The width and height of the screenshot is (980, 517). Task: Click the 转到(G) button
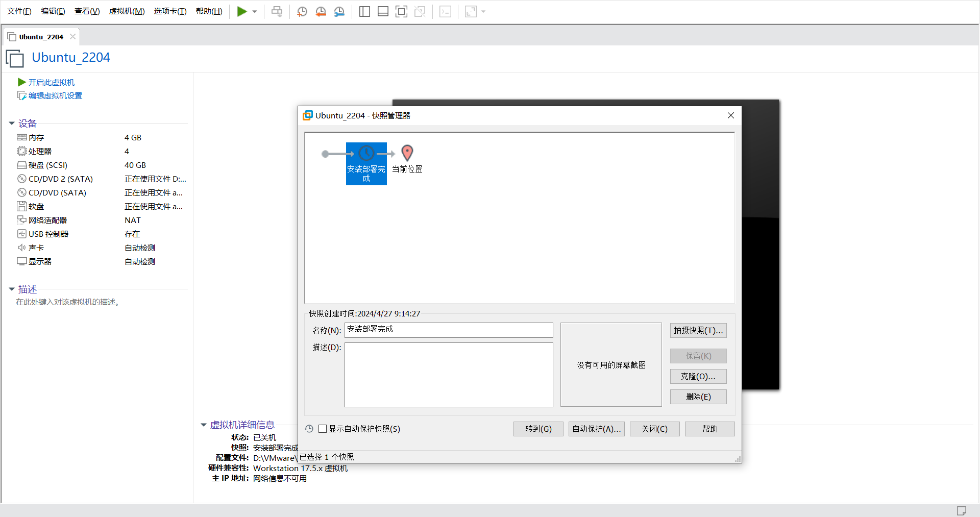point(538,429)
